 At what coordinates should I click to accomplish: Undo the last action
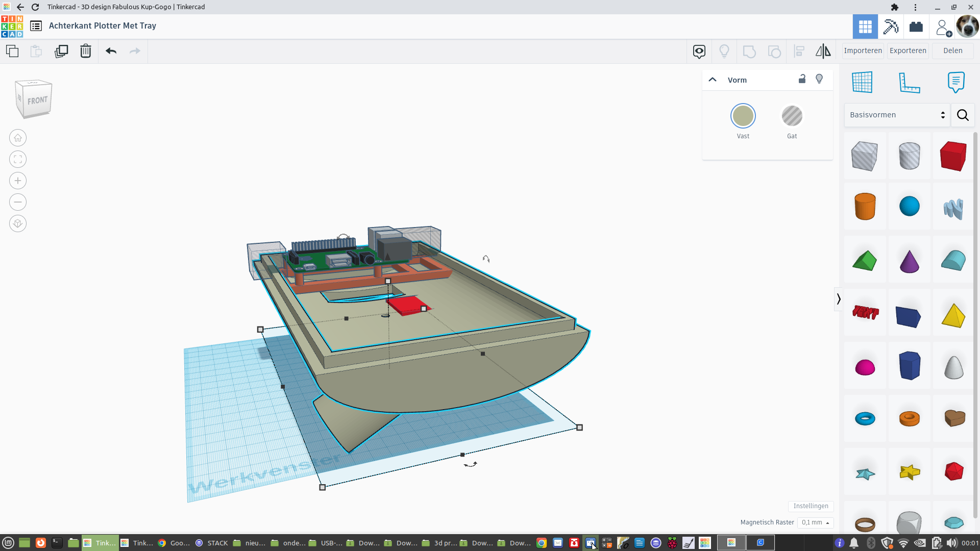coord(111,51)
